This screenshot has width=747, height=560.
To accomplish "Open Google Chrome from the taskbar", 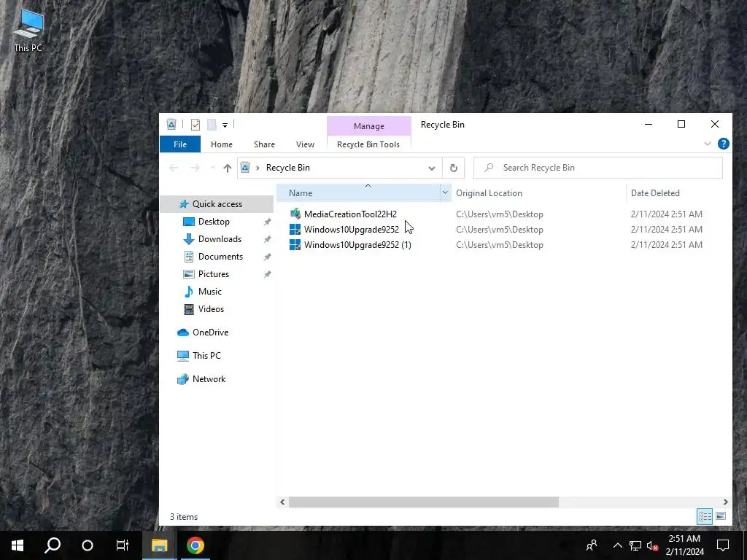I will point(196,545).
